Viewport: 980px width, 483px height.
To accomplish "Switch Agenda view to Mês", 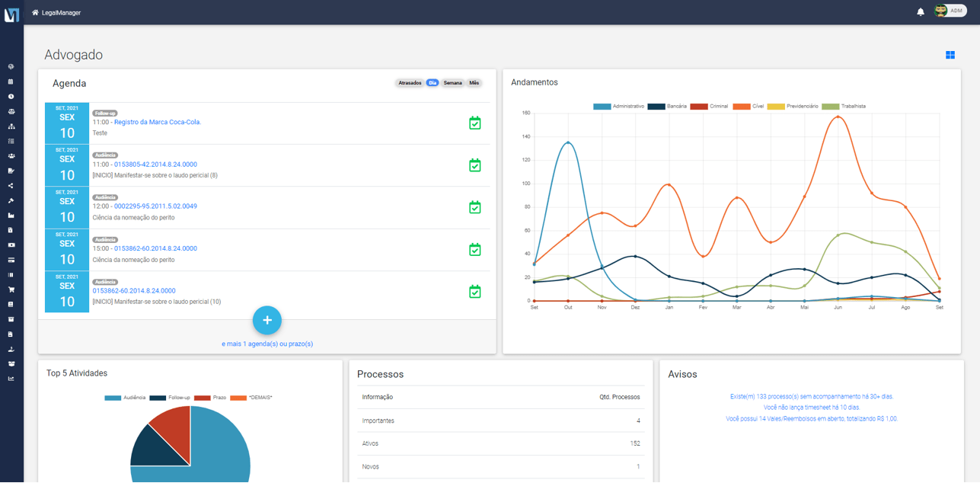I will tap(474, 83).
